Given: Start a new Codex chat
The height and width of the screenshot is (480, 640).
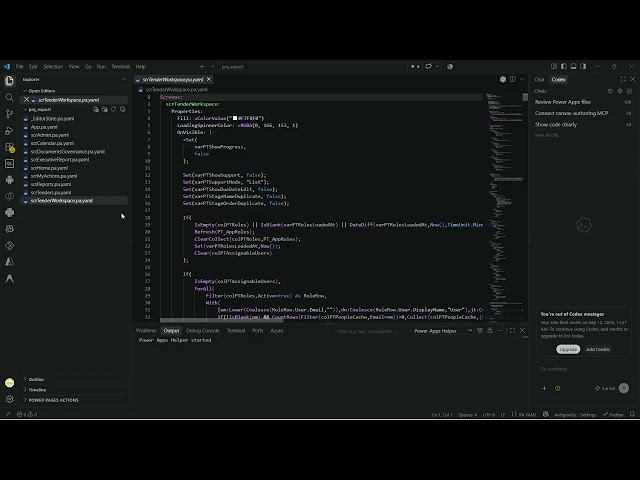Looking at the screenshot, I should pyautogui.click(x=629, y=91).
